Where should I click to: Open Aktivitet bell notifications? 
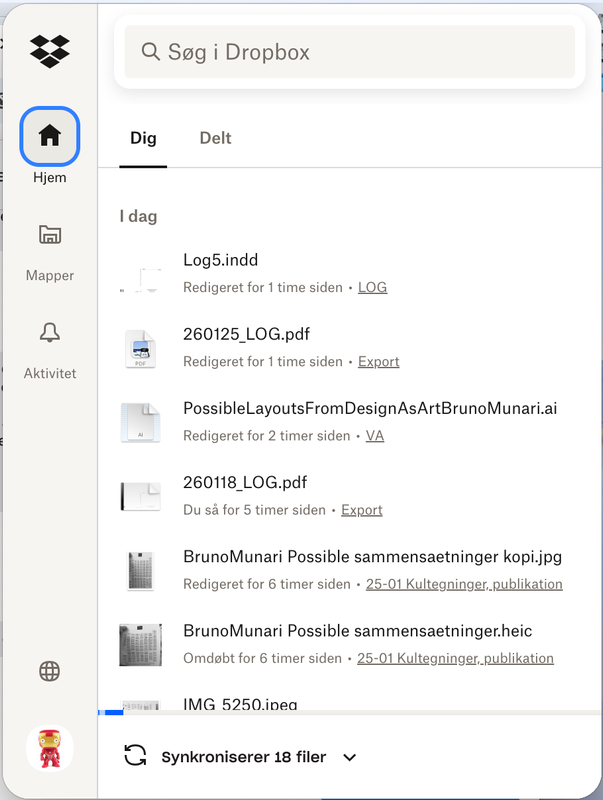pos(49,333)
